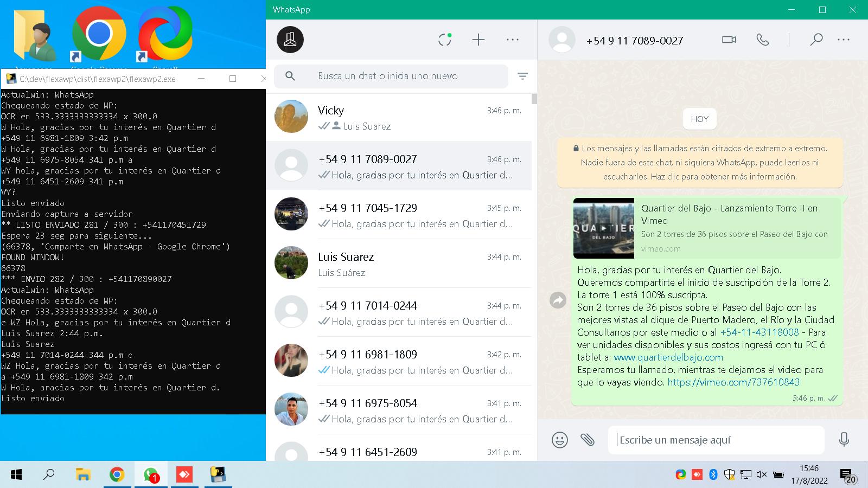Switch to WhatsApp taskbar icon with badge
Screen dimensions: 868x488
(151, 475)
